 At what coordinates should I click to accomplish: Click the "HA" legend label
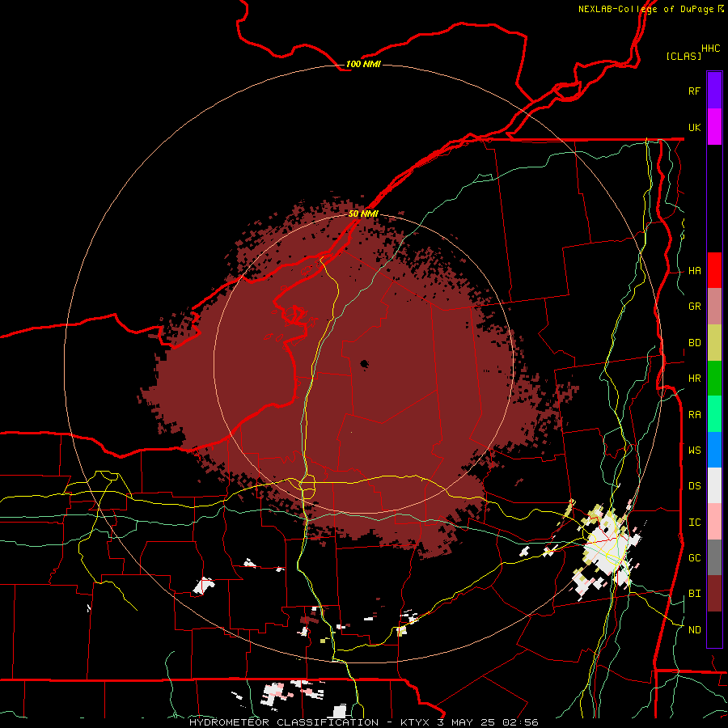(694, 271)
